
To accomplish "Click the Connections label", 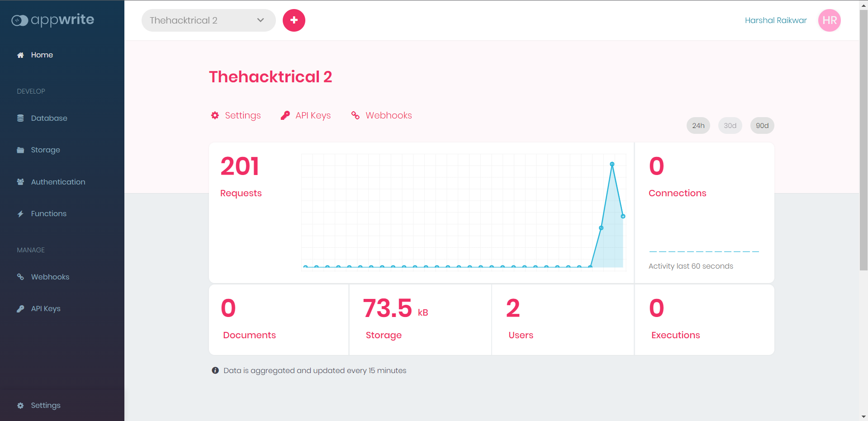I will coord(677,193).
